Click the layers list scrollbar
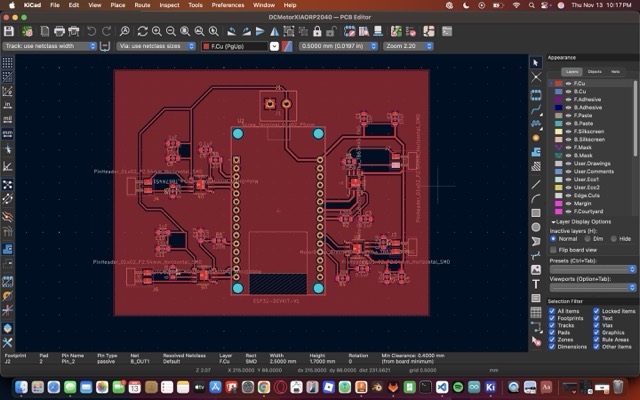Image resolution: width=640 pixels, height=400 pixels. point(635,118)
